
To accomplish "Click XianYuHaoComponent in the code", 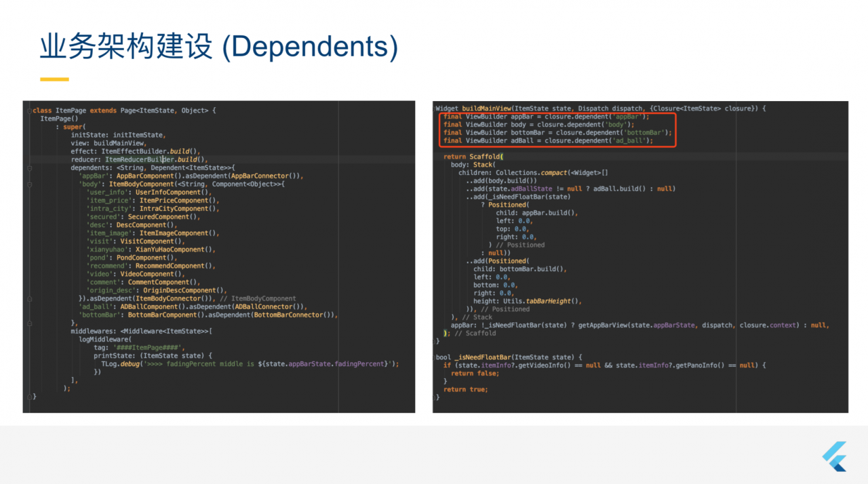I will (173, 249).
